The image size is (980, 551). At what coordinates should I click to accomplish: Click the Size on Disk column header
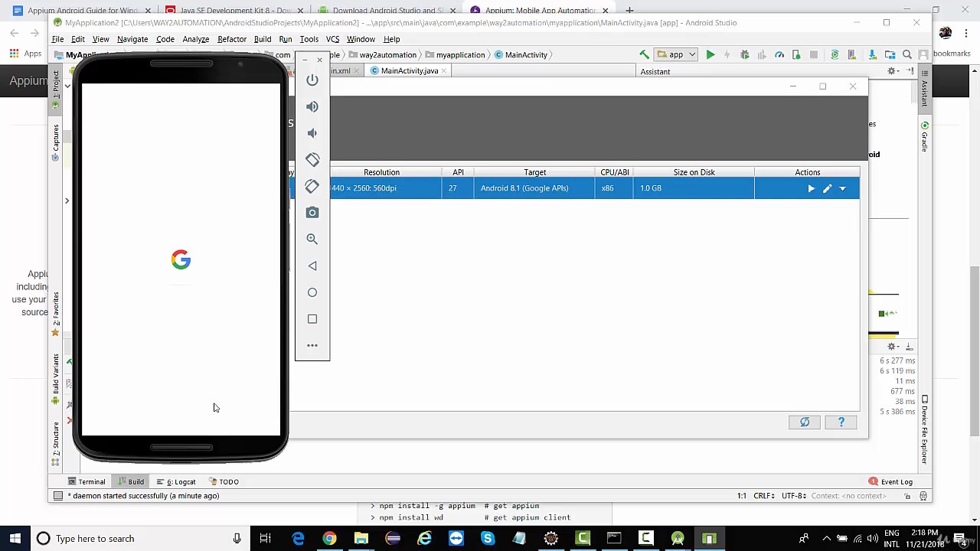tap(694, 172)
